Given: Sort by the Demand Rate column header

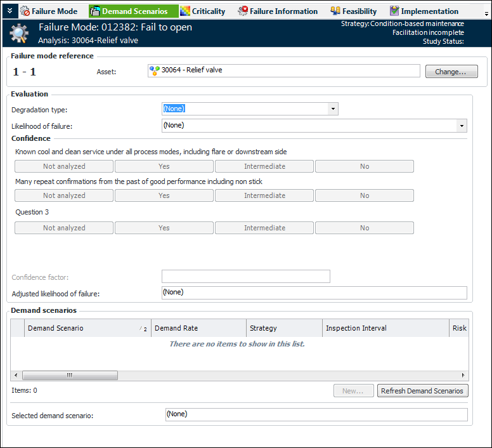Looking at the screenshot, I should point(198,328).
